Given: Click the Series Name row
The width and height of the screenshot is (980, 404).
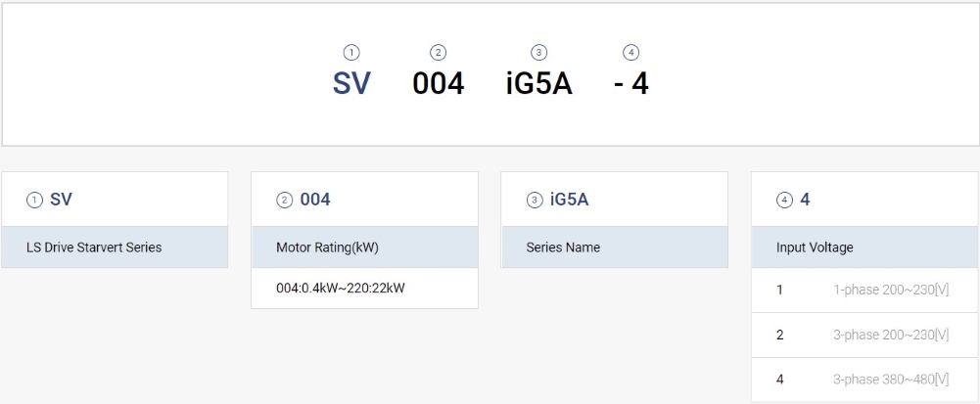Looking at the screenshot, I should click(x=614, y=247).
